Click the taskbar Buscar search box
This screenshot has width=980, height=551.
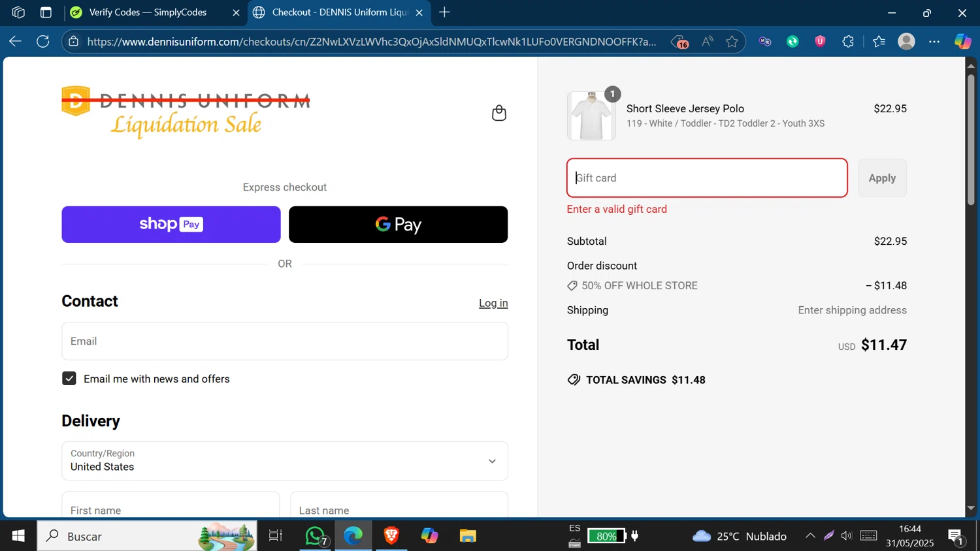(x=147, y=536)
